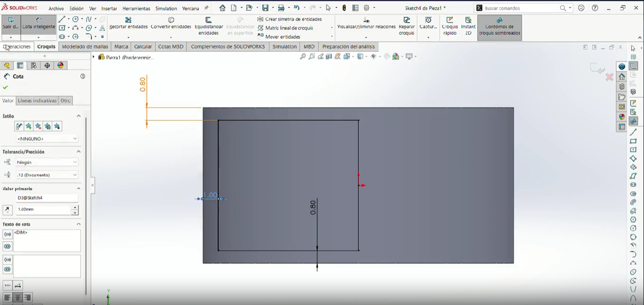Select the Spline sketch tool

(x=89, y=19)
